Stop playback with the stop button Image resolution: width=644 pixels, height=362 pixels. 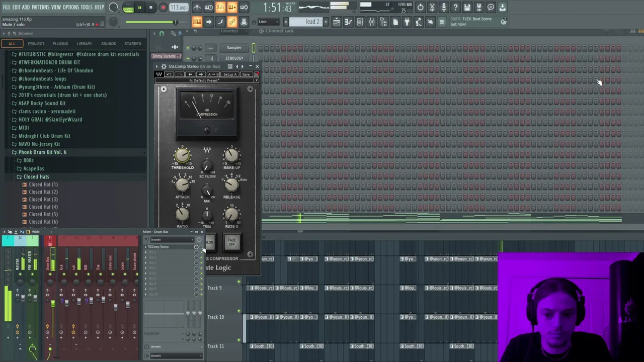pyautogui.click(x=150, y=8)
